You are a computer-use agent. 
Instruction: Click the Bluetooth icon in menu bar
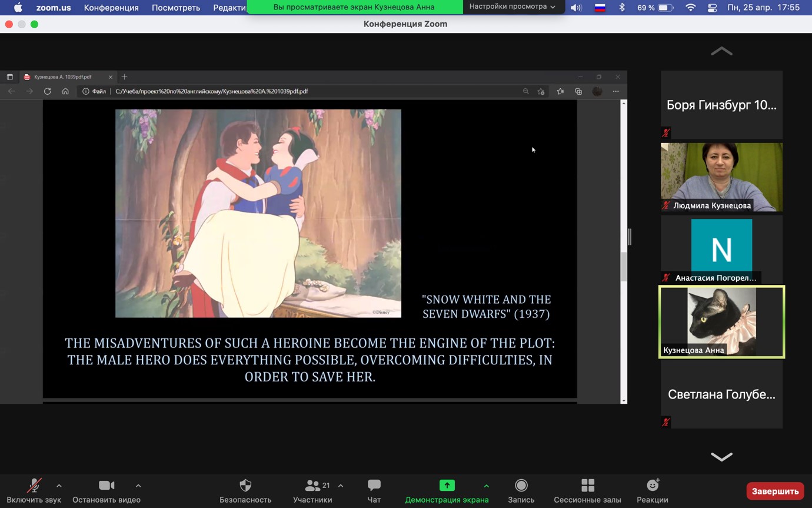coord(622,8)
